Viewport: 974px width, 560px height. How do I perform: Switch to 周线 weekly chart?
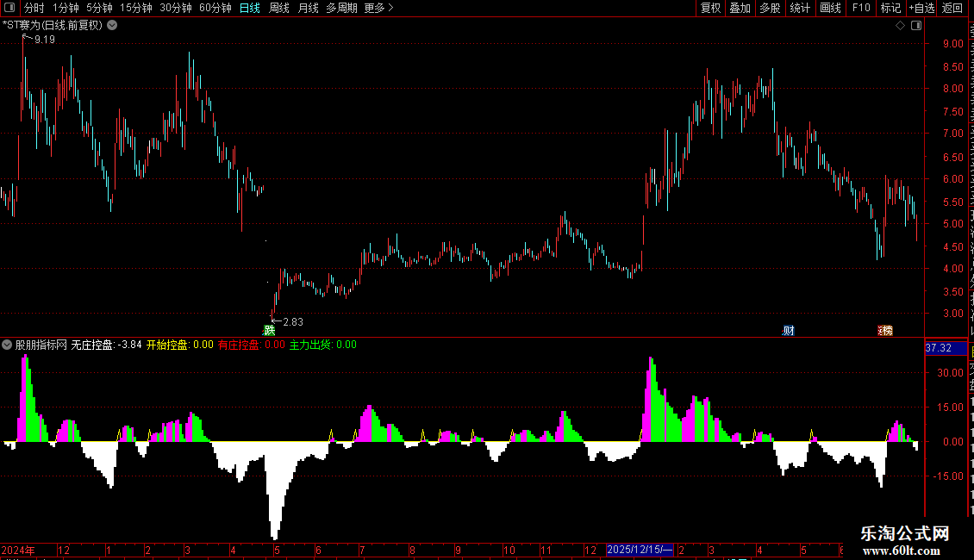click(x=279, y=8)
